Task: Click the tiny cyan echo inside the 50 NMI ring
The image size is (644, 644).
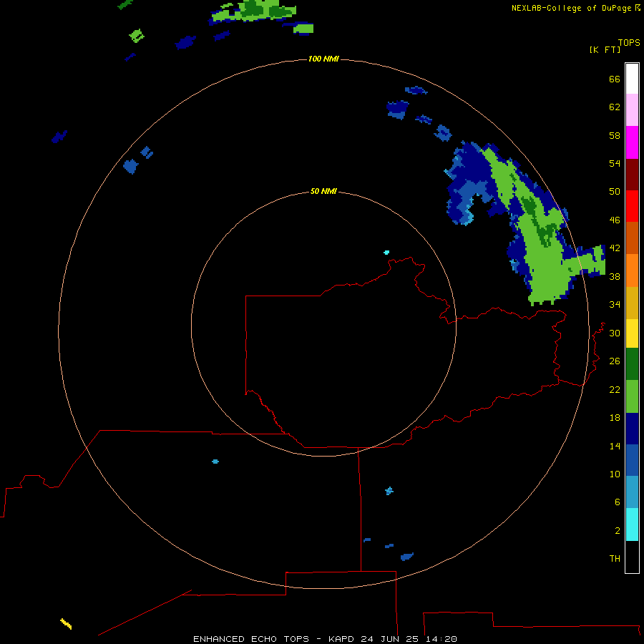Action: tap(386, 252)
